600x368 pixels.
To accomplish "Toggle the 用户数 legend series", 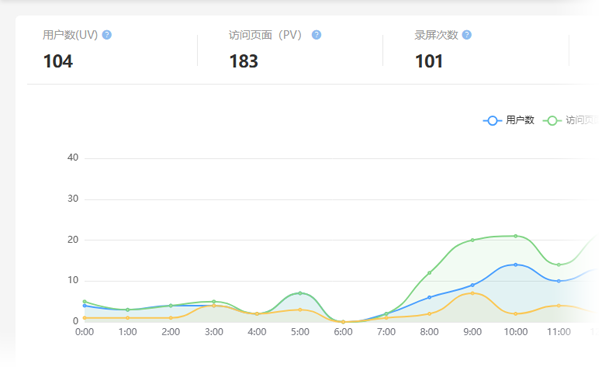I will [x=509, y=120].
